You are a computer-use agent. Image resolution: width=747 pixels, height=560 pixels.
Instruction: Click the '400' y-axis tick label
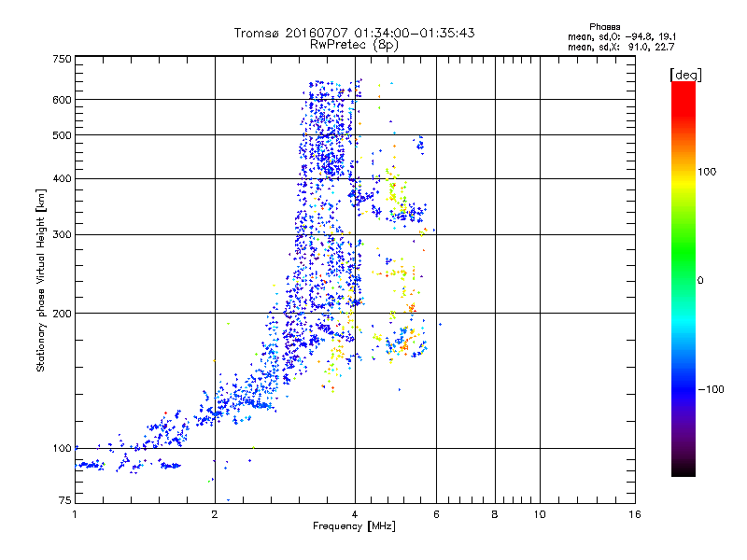click(62, 178)
